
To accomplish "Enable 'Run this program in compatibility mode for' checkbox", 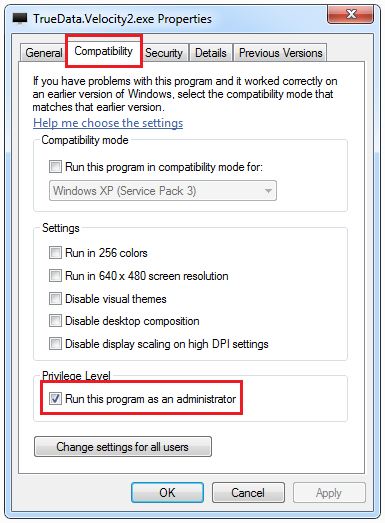I will click(55, 166).
